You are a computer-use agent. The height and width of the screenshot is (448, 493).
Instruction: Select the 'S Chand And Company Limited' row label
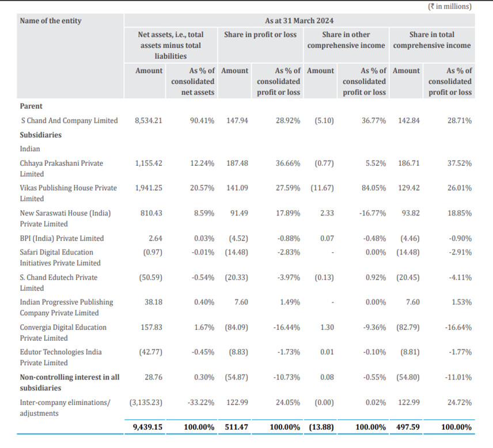(x=69, y=121)
